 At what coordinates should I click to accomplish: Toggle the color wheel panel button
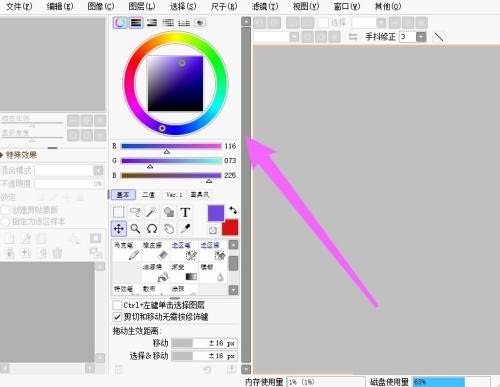coord(120,23)
